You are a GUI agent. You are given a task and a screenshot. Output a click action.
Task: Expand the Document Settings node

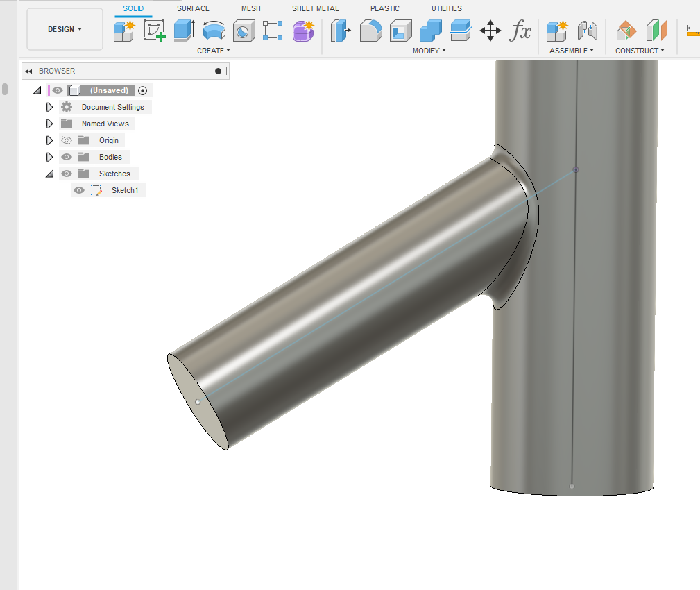tap(49, 106)
